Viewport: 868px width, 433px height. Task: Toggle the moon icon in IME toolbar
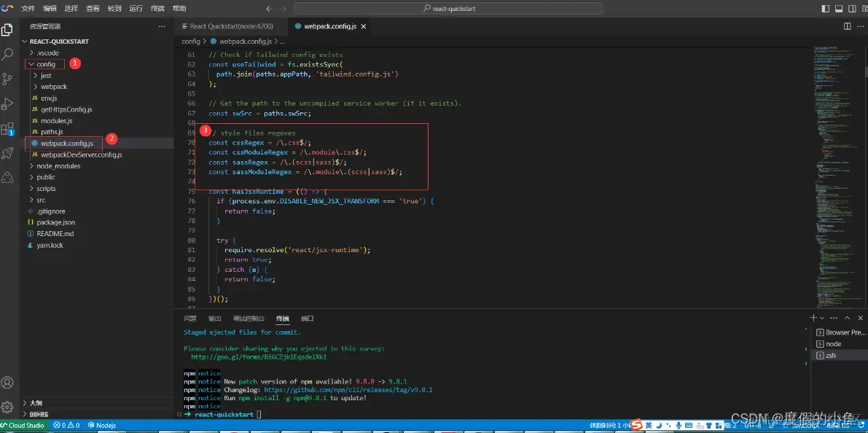pos(659,425)
